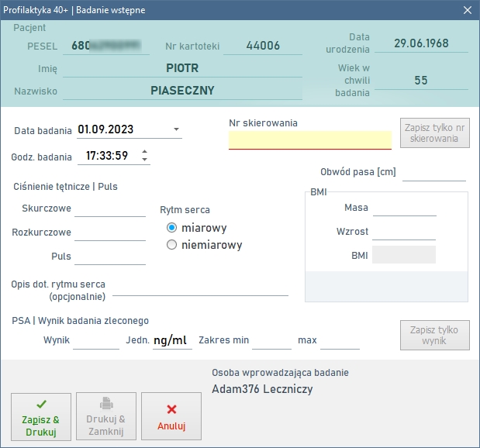Click the Skurczowe pressure input field
Image resolution: width=480 pixels, height=448 pixels.
[110, 208]
